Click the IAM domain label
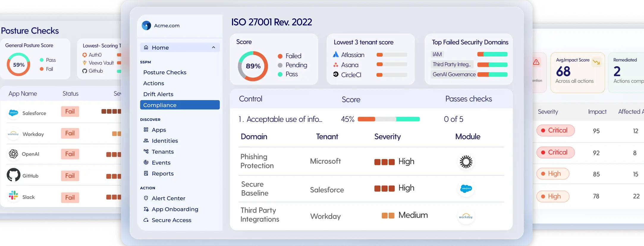Viewport: 644px width, 246px height. click(437, 54)
